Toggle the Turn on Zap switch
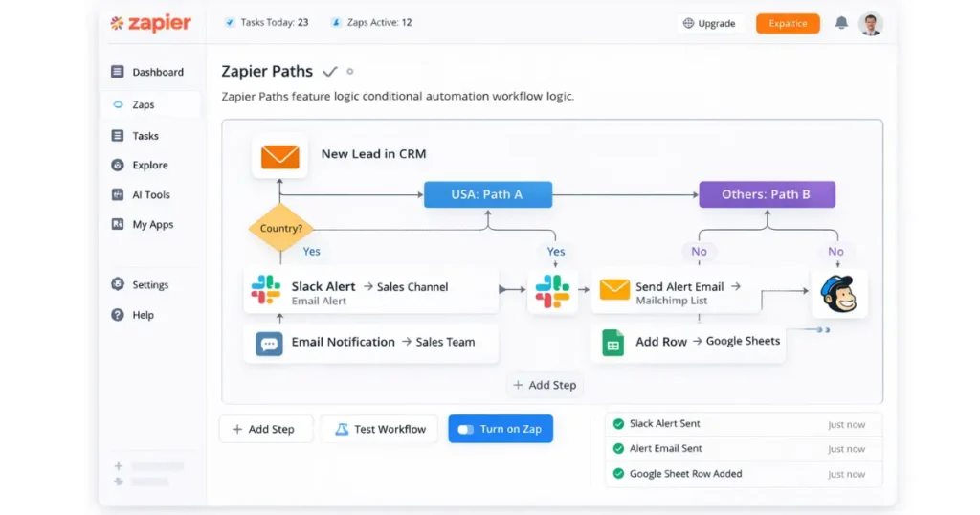 [466, 430]
